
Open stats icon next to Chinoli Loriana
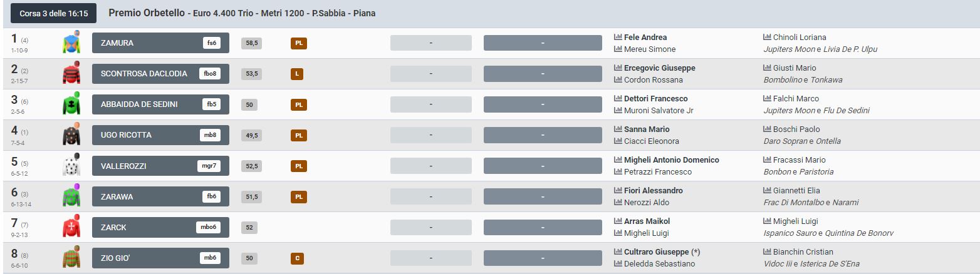click(x=768, y=38)
